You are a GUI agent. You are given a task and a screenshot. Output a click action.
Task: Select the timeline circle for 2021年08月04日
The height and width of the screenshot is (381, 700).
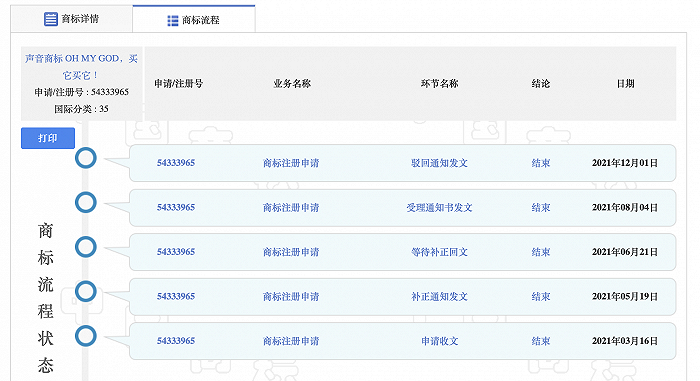coord(86,202)
